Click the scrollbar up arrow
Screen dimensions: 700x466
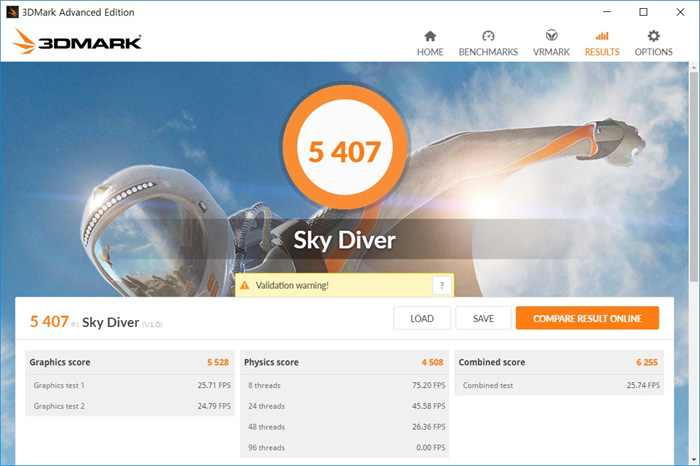[x=693, y=67]
